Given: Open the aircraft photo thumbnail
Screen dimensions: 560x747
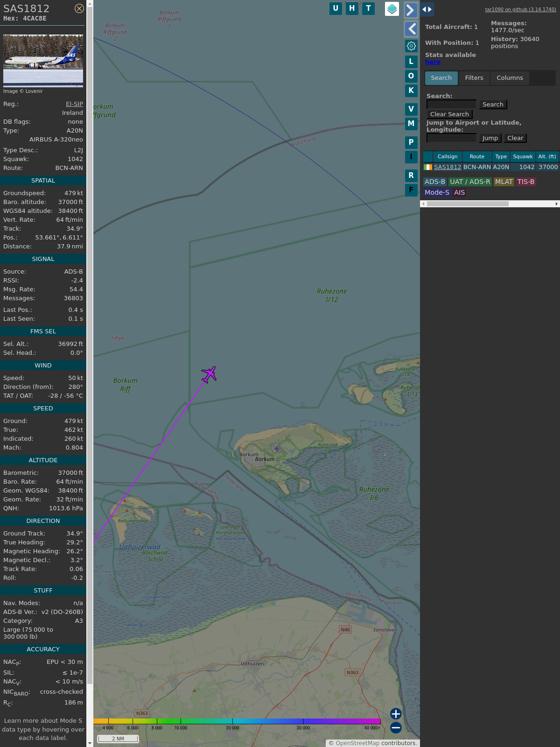Looking at the screenshot, I should tap(43, 61).
